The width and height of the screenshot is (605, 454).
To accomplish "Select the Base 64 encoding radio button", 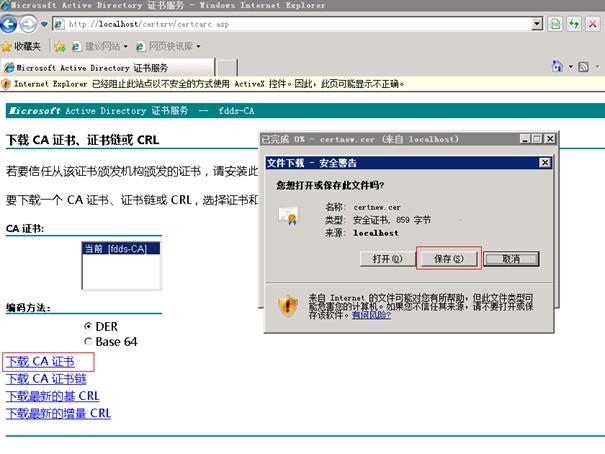I will (88, 341).
